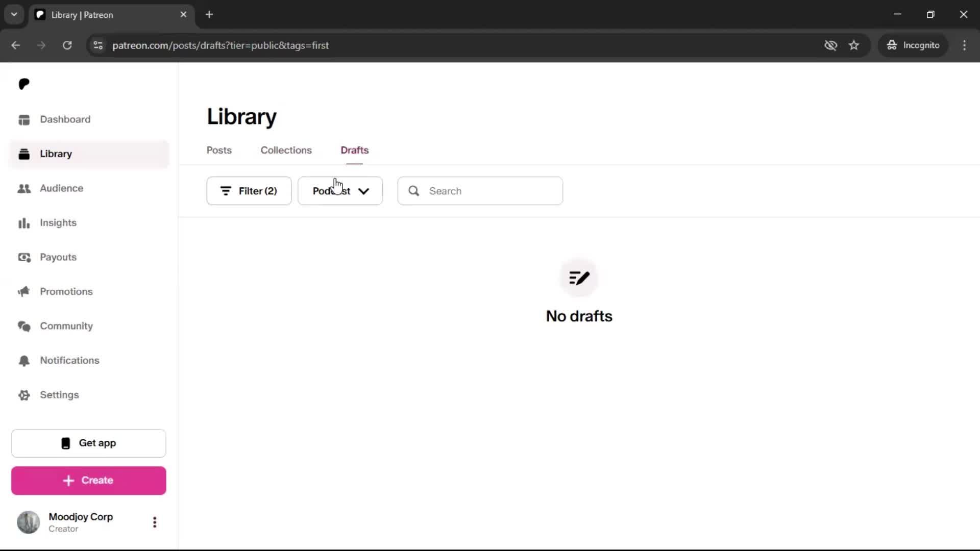The height and width of the screenshot is (551, 980).
Task: Open the Chrome three-dot menu
Action: (964, 45)
